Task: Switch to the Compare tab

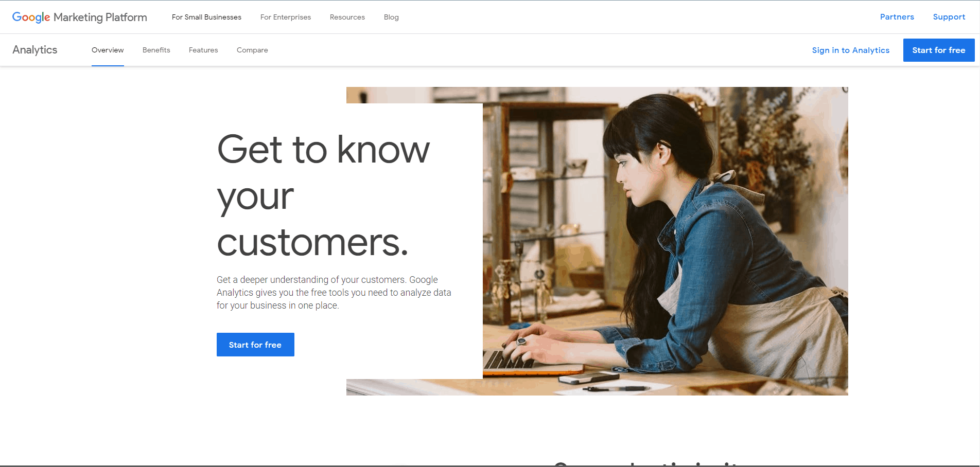Action: pyautogui.click(x=252, y=50)
